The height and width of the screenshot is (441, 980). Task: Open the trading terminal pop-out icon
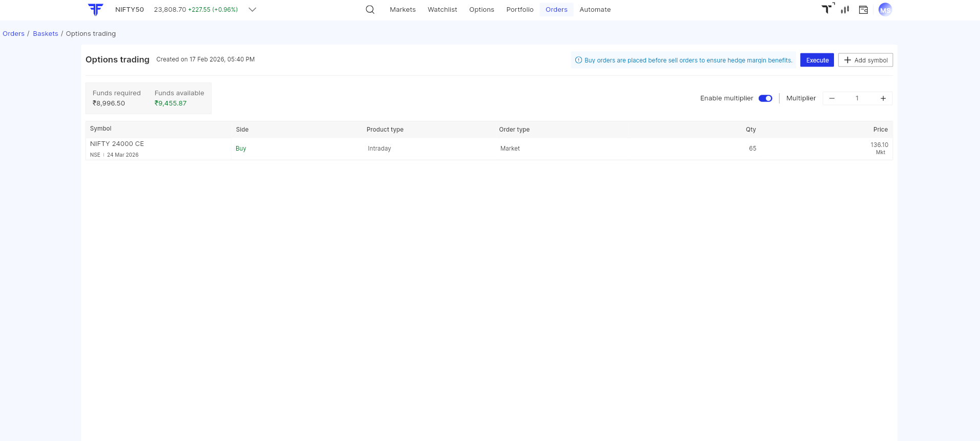(x=827, y=9)
